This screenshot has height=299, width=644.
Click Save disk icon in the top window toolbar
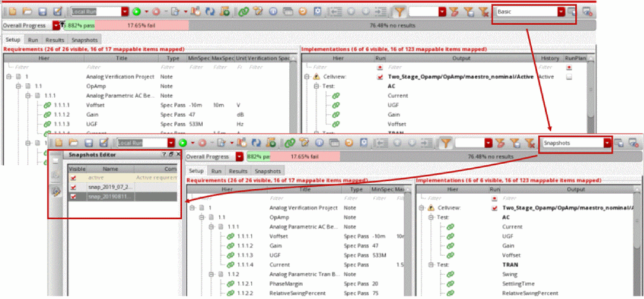43,12
